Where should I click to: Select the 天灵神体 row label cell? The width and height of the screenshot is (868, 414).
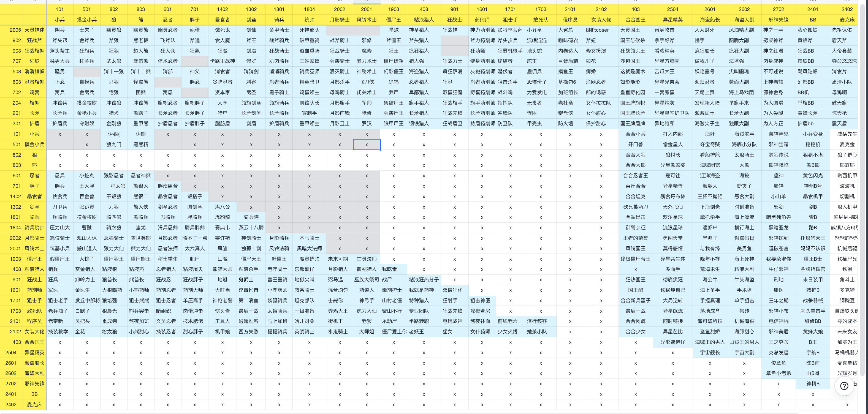coord(34,30)
